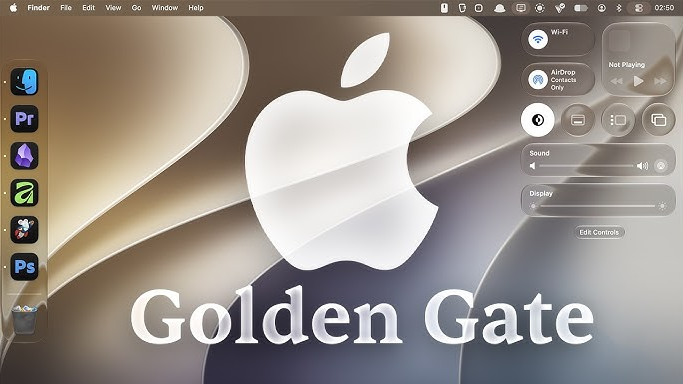Open the green A app in Dock
The width and height of the screenshot is (683, 384).
tap(24, 192)
